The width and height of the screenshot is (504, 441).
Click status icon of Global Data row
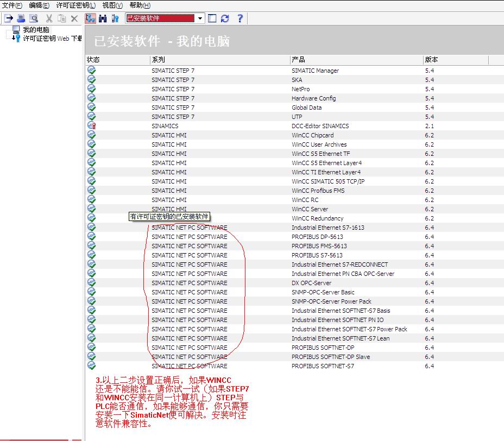[92, 108]
